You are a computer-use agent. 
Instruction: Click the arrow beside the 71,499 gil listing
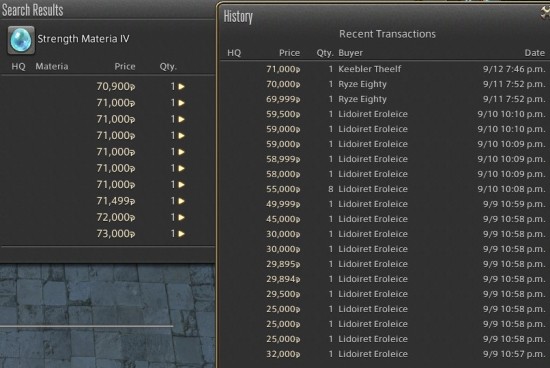181,201
